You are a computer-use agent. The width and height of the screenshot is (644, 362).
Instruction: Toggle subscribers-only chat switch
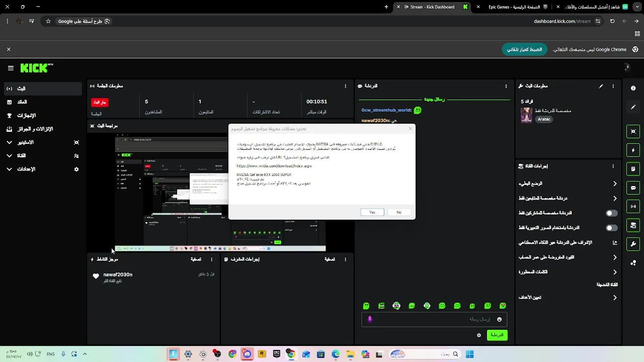pos(611,213)
